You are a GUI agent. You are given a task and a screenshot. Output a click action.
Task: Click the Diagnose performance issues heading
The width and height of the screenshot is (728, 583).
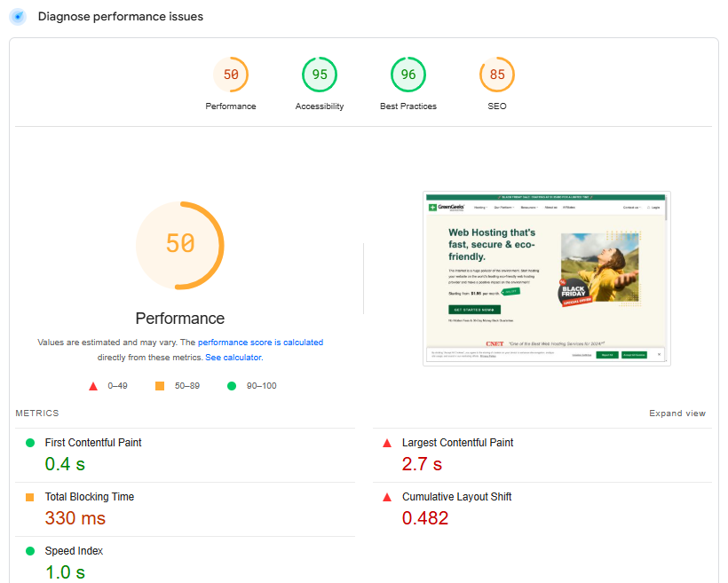pyautogui.click(x=120, y=16)
